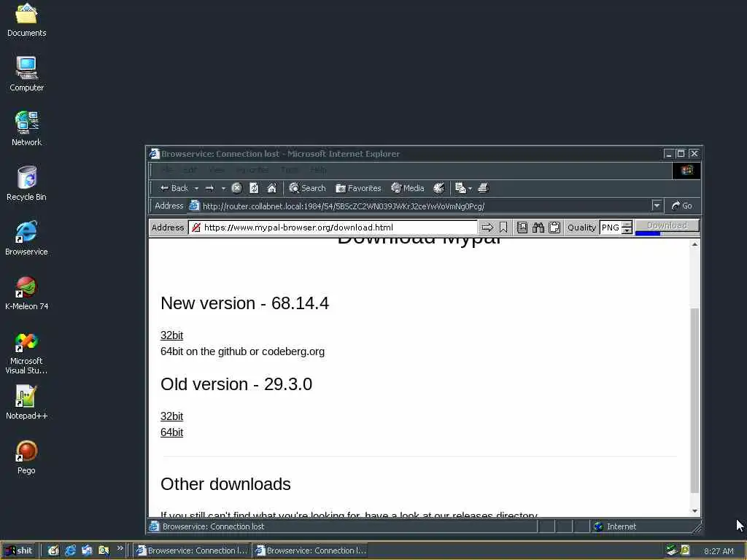This screenshot has height=560, width=747.
Task: Select the Browservice desktop shortcut
Action: pos(27,238)
